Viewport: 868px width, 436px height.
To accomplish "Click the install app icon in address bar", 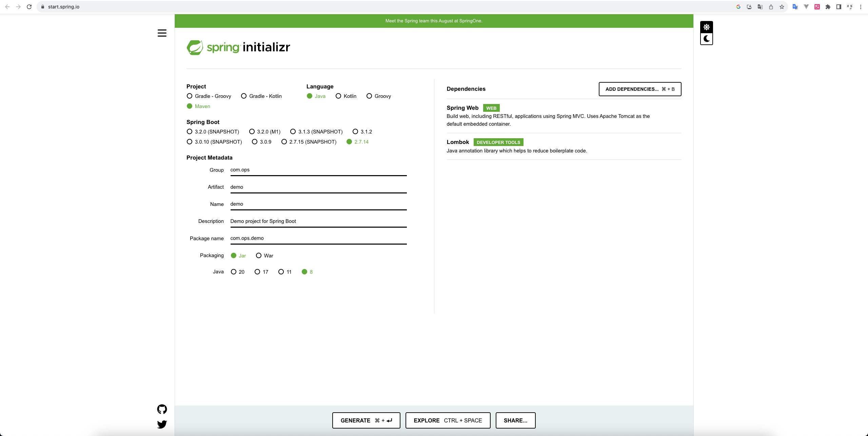I will click(749, 7).
